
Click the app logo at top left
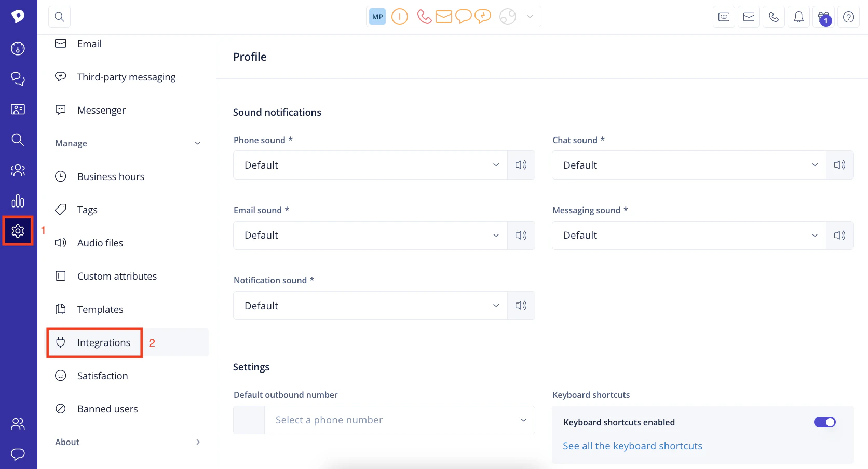pos(18,17)
